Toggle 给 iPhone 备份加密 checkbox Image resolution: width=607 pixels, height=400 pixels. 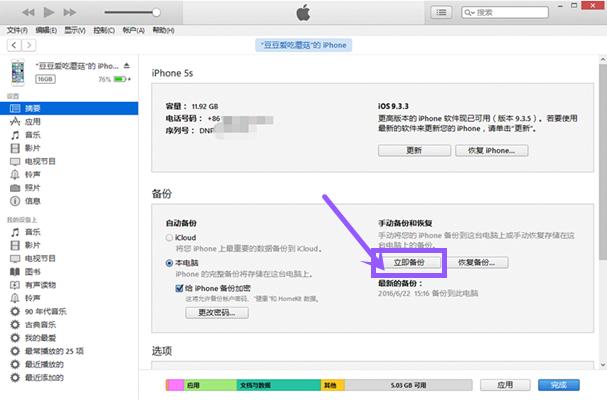(x=179, y=288)
